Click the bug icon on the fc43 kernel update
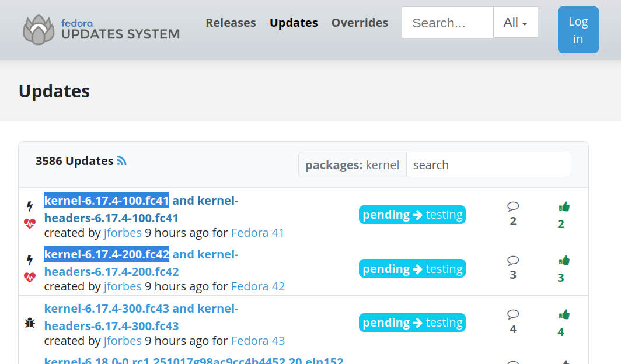 30,323
